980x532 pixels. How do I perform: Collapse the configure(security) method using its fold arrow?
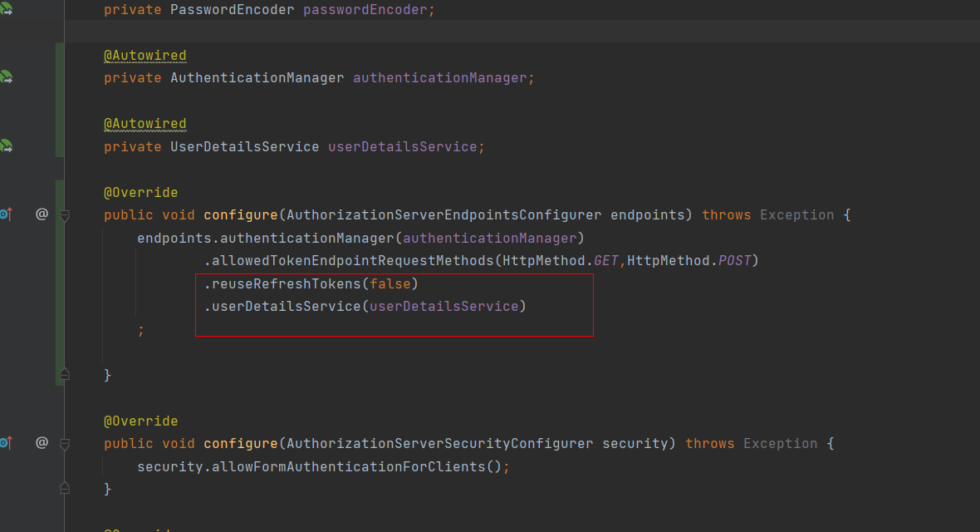tap(65, 445)
